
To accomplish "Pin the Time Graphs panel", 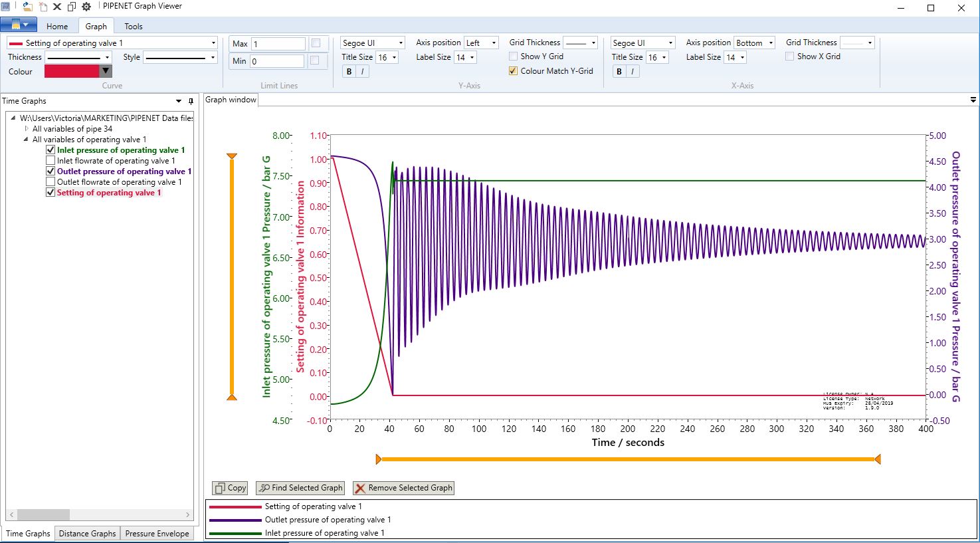I will point(191,100).
